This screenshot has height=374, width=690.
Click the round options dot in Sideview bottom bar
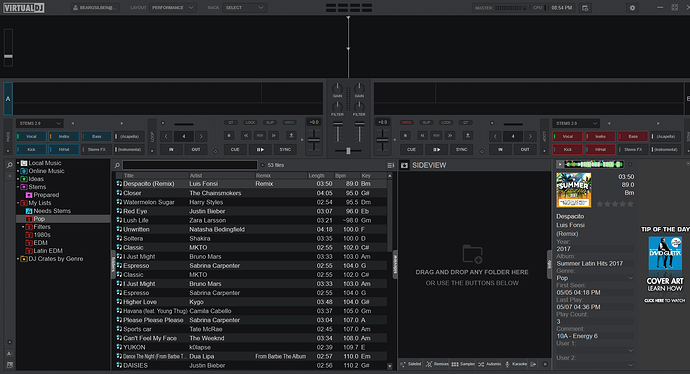[x=545, y=364]
